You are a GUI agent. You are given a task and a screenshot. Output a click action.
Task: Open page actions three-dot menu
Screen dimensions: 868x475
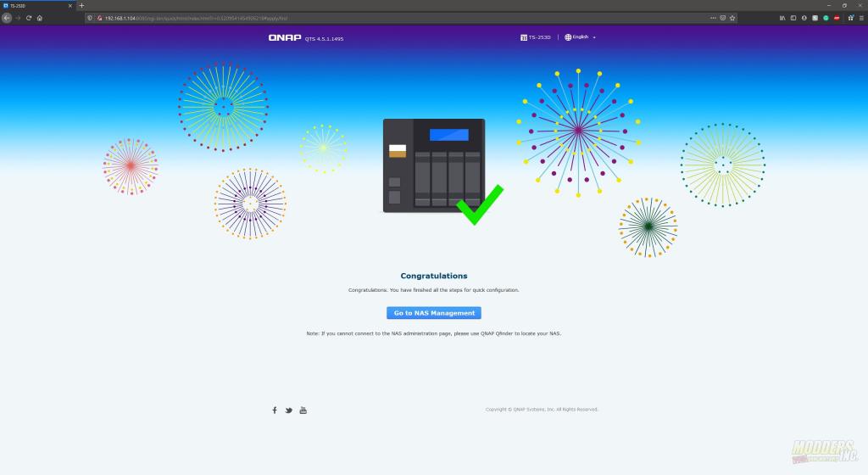coord(713,18)
